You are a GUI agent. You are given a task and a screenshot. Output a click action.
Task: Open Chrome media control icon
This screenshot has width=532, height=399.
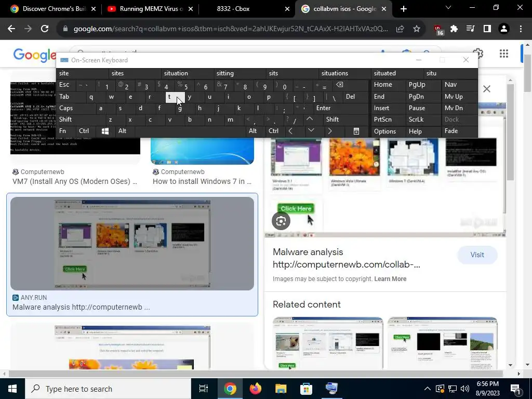click(x=471, y=29)
